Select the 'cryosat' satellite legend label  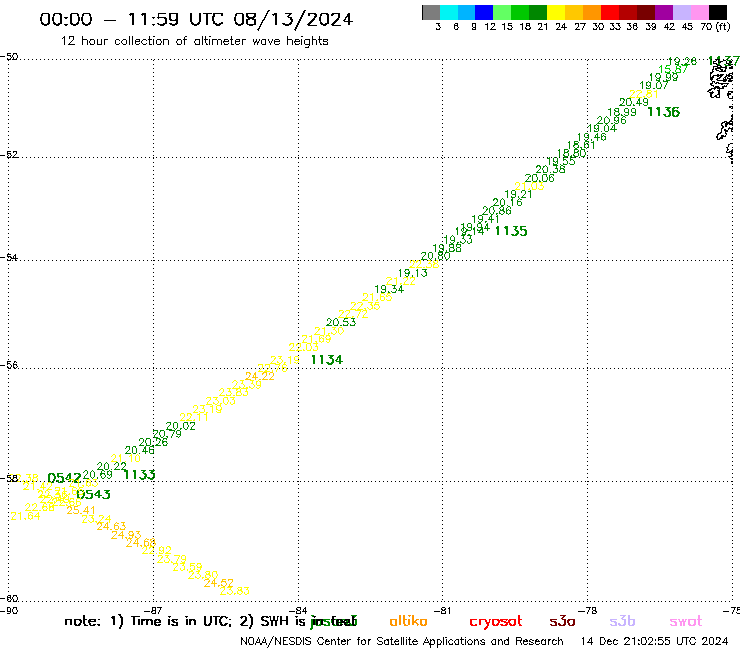(x=496, y=622)
